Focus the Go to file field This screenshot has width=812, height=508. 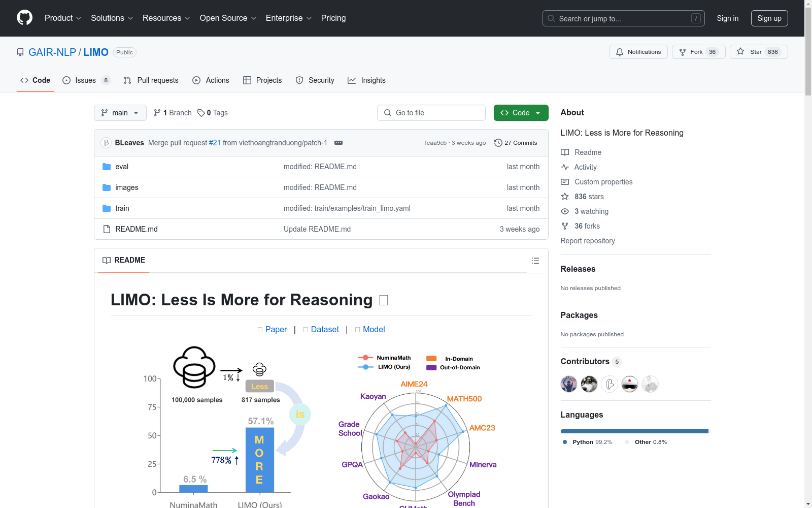coord(431,113)
